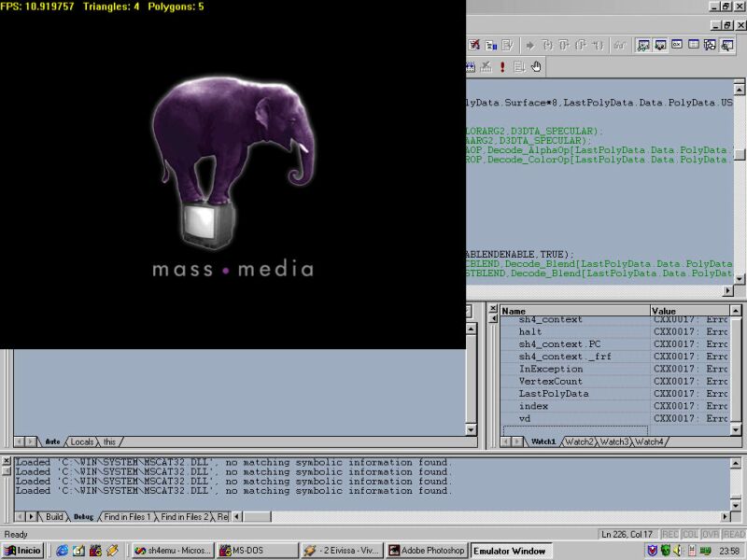Click Internet Explorer quick launch icon

point(62,551)
